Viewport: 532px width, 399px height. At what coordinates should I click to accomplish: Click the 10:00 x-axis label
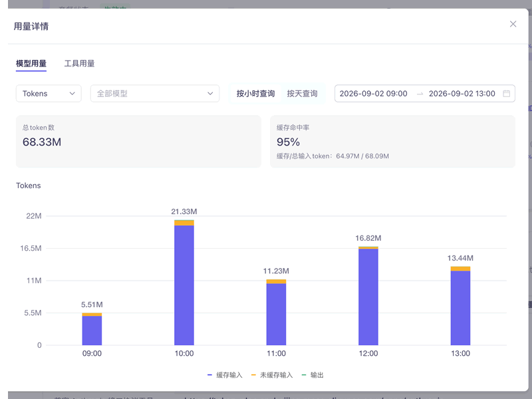coord(184,354)
